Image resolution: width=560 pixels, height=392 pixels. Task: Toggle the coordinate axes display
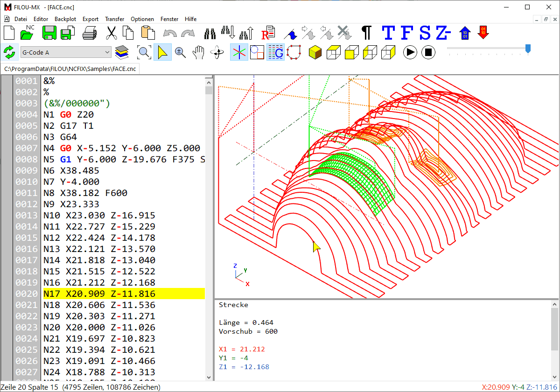[239, 52]
